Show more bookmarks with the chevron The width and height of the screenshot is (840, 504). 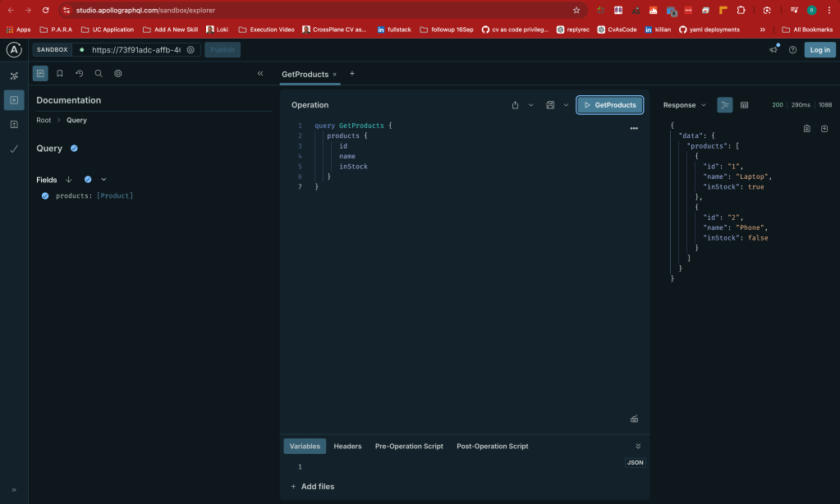pyautogui.click(x=762, y=30)
